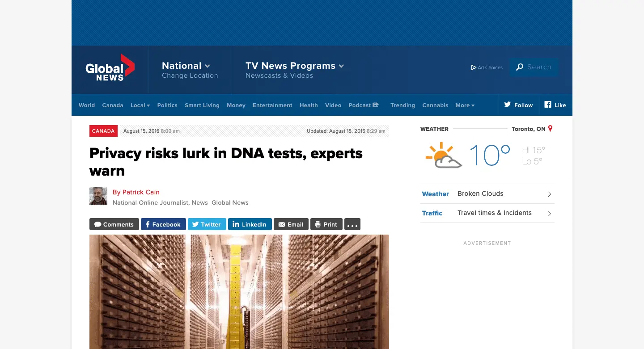Image resolution: width=644 pixels, height=349 pixels.
Task: Open the Comments section
Action: tap(114, 224)
